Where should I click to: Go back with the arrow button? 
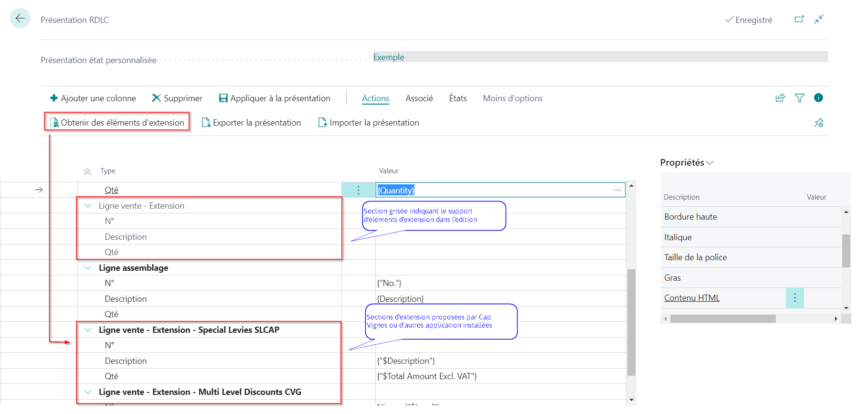pos(20,19)
